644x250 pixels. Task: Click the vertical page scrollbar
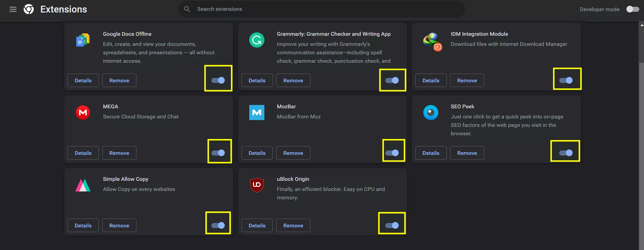click(641, 135)
